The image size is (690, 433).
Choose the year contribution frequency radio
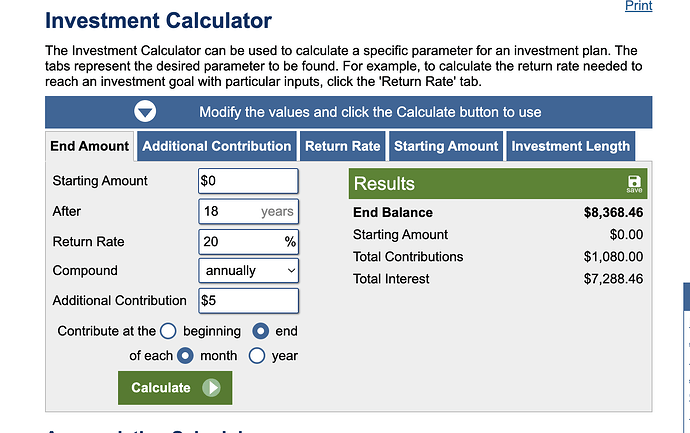point(257,356)
